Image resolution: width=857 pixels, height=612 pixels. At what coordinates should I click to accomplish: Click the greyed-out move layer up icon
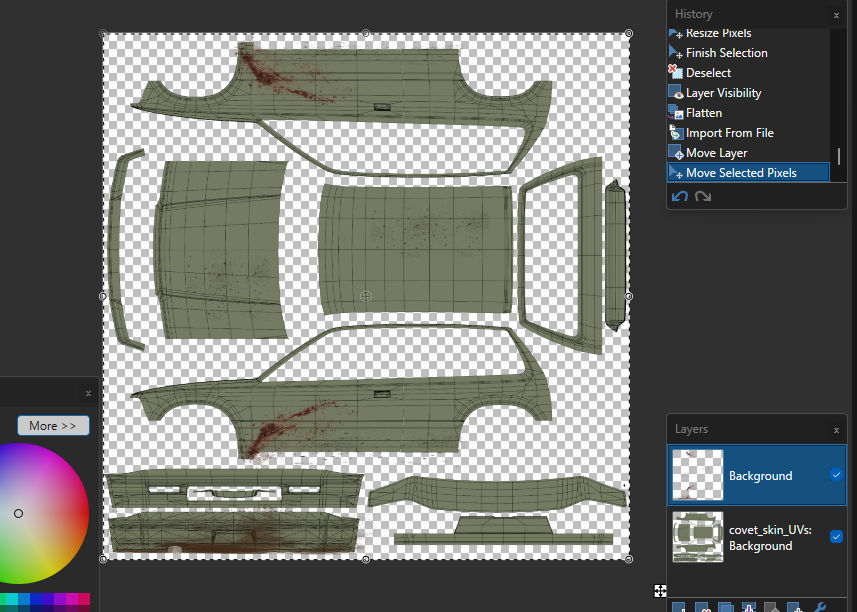point(771,607)
